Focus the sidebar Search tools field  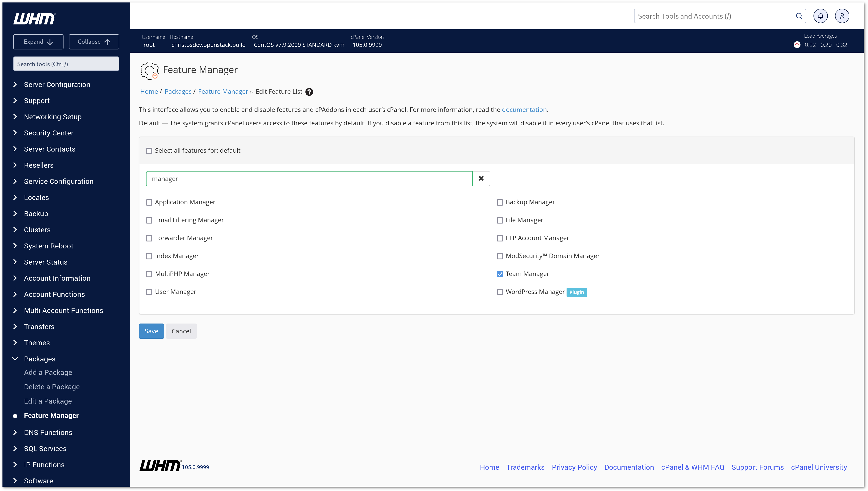point(66,64)
